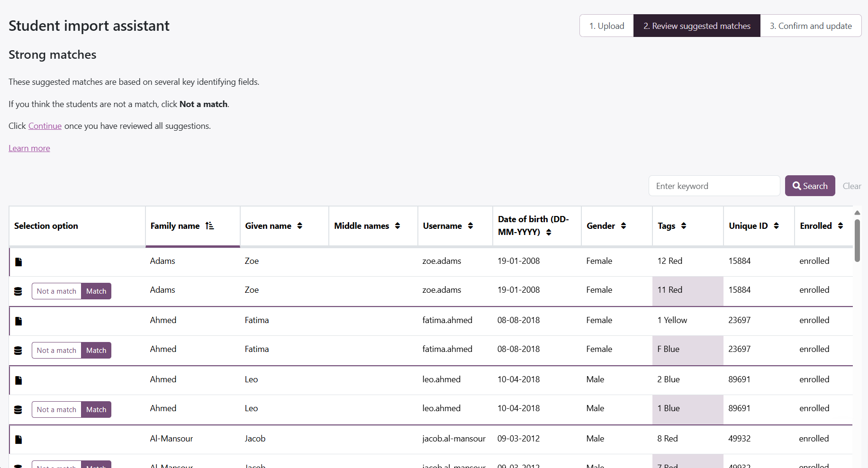Select Not a match for Zoe Adams

point(56,291)
